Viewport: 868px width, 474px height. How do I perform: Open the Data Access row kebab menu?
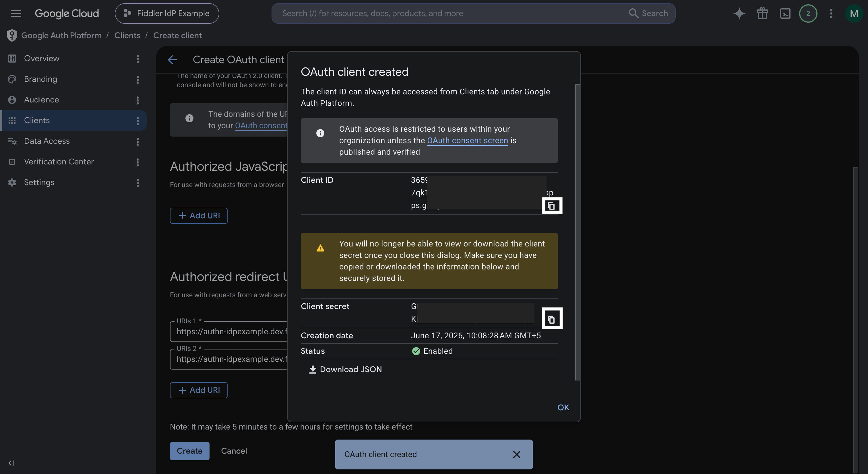click(137, 141)
